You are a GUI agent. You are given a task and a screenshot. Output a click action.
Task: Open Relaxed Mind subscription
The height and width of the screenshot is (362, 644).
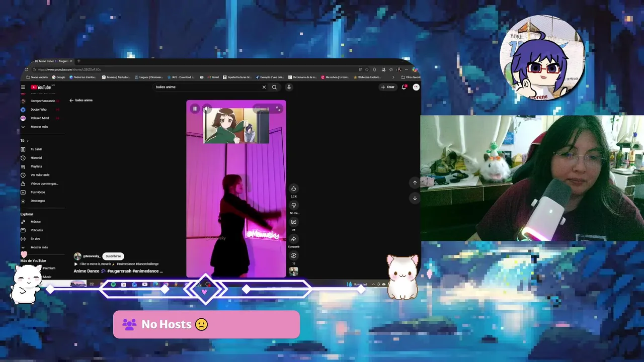pos(39,118)
